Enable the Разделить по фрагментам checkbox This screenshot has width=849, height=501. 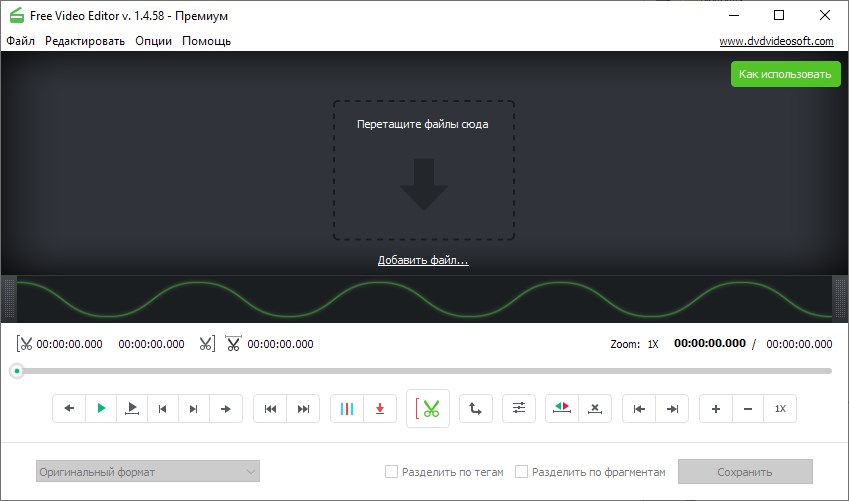tap(521, 472)
